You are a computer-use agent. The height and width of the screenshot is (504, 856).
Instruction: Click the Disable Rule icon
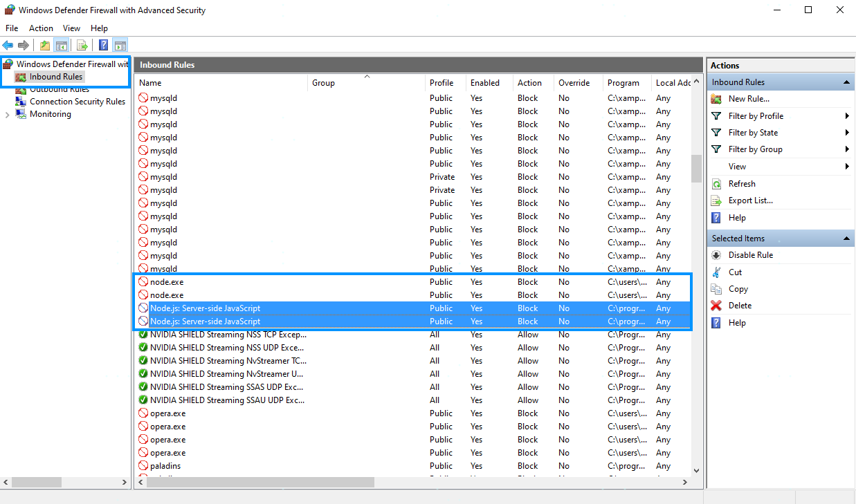[x=717, y=255]
